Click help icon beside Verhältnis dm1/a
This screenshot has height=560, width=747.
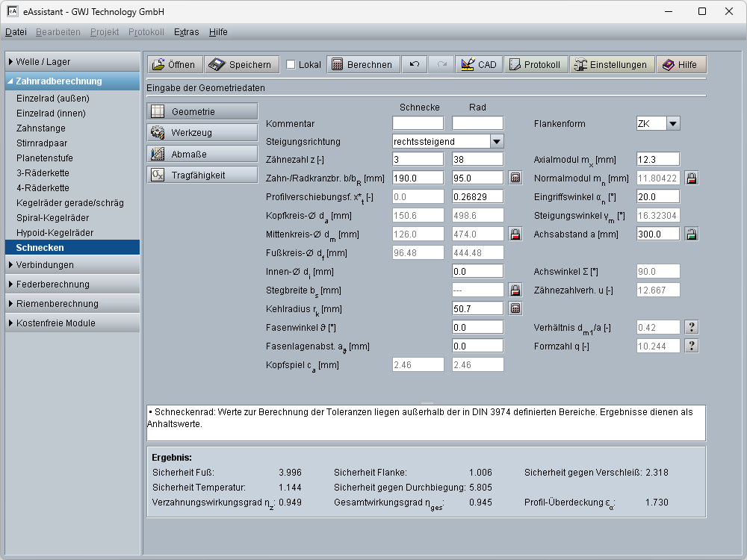(x=691, y=327)
